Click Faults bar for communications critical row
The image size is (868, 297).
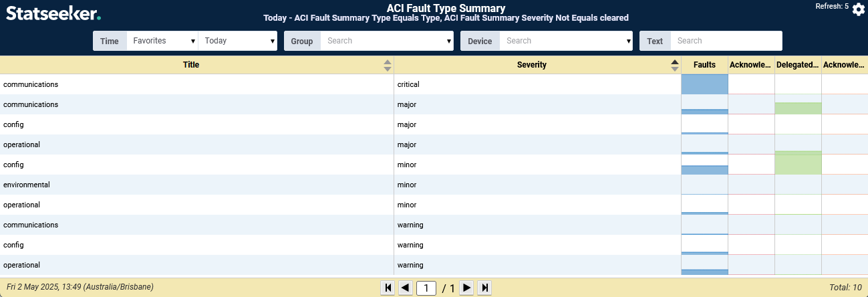click(704, 84)
